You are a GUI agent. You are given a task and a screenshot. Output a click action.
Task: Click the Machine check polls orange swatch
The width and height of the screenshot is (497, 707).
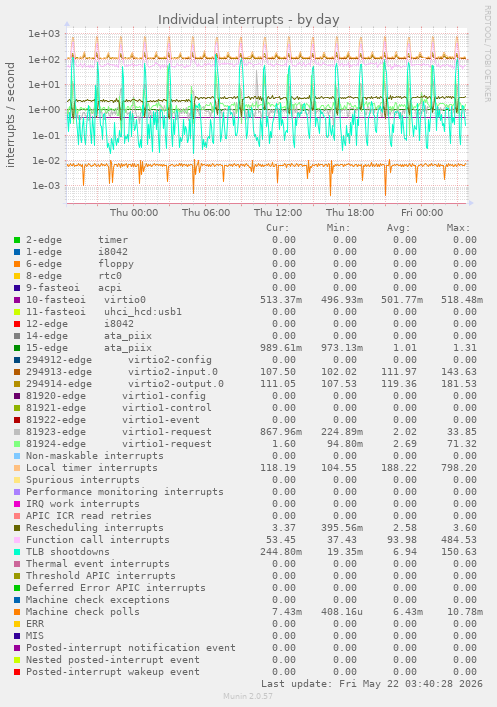point(17,612)
